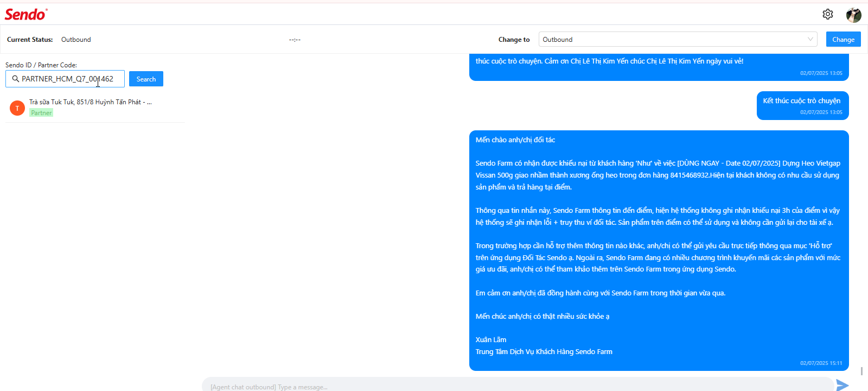868x391 pixels.
Task: Click the chat scrollbar thumb
Action: click(861, 371)
